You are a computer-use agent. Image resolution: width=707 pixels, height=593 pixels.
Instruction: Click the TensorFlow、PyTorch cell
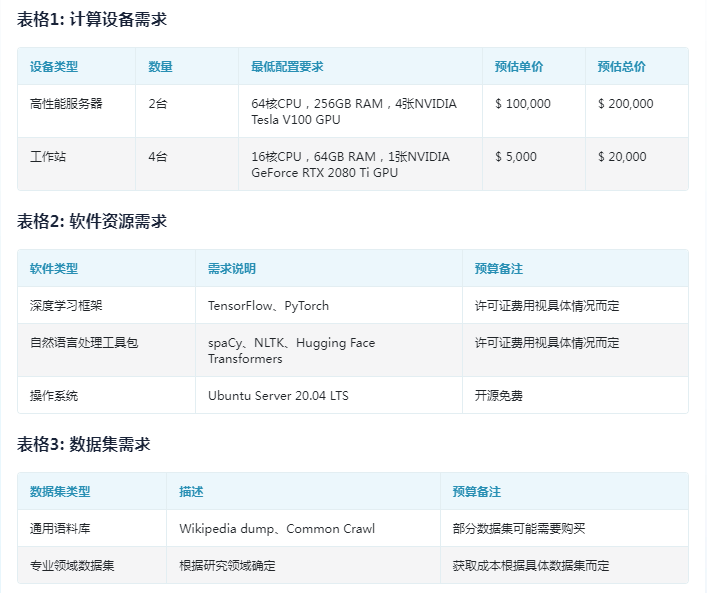pyautogui.click(x=329, y=305)
